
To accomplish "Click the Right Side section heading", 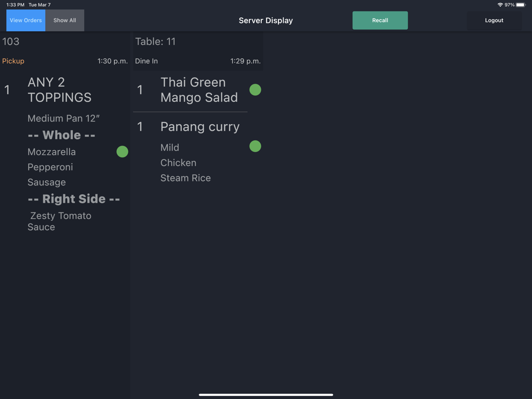I will click(x=74, y=199).
